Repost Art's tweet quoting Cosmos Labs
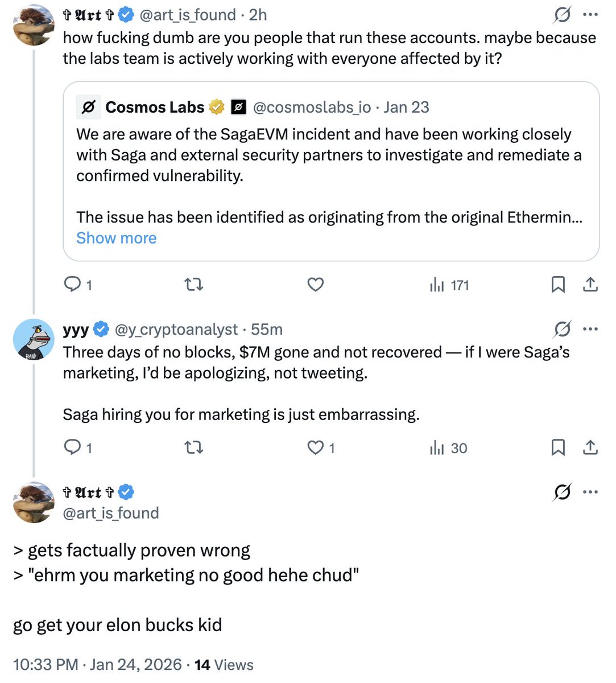 (194, 284)
